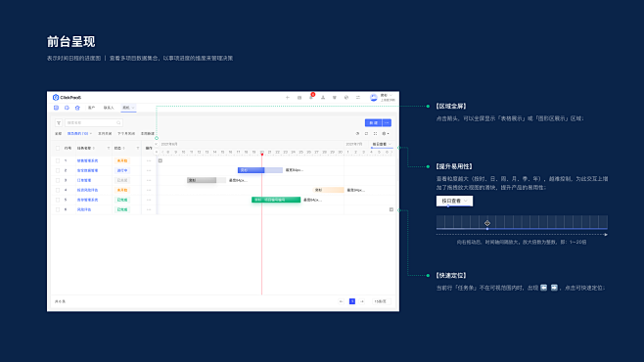Open the home-shaped icon in the navigation row
This screenshot has width=644, height=362.
(x=77, y=108)
